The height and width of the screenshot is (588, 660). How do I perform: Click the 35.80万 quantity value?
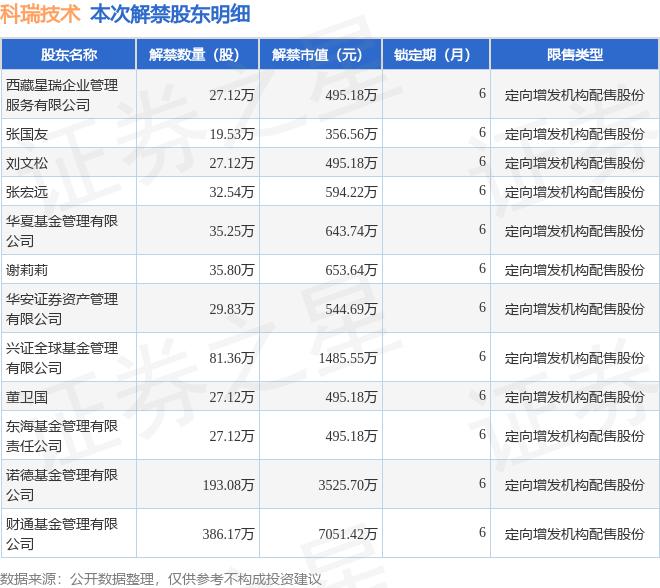232,270
